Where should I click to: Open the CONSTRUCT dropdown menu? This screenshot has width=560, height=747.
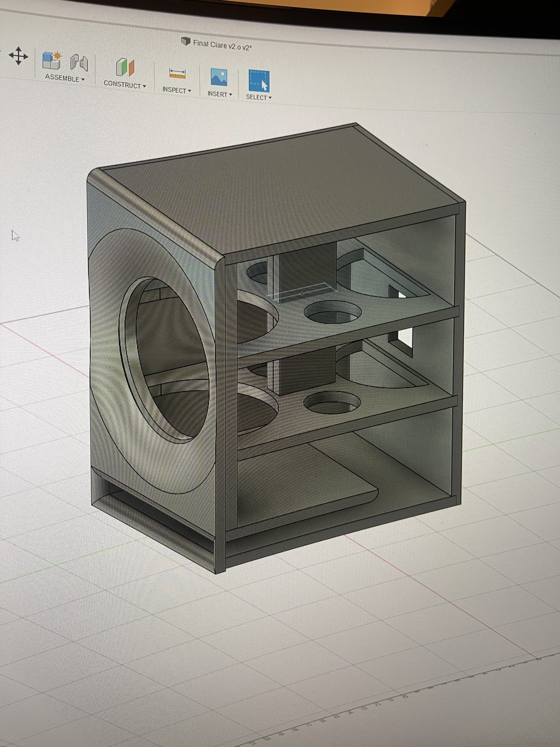tap(125, 85)
